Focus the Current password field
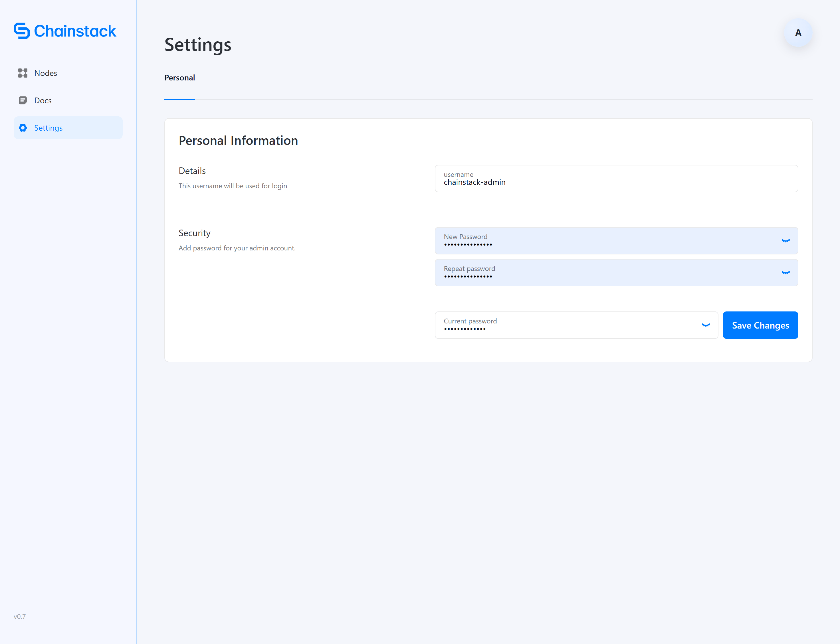 click(x=577, y=325)
